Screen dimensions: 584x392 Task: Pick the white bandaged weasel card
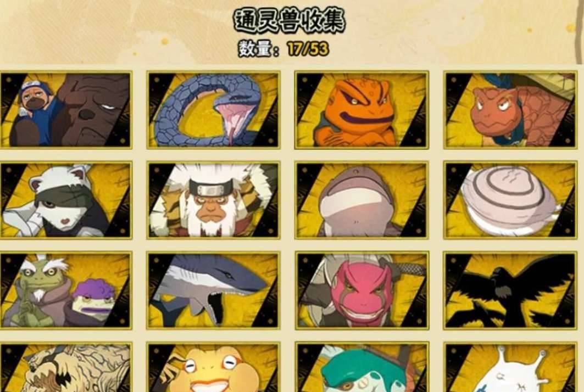65,200
